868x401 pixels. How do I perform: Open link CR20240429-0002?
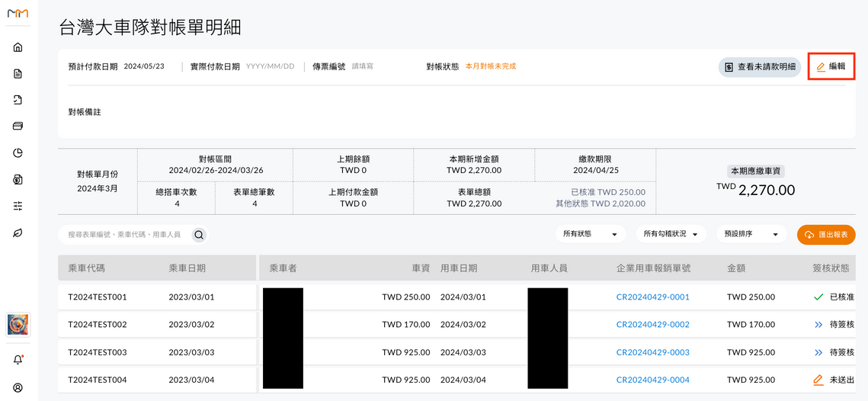tap(652, 325)
